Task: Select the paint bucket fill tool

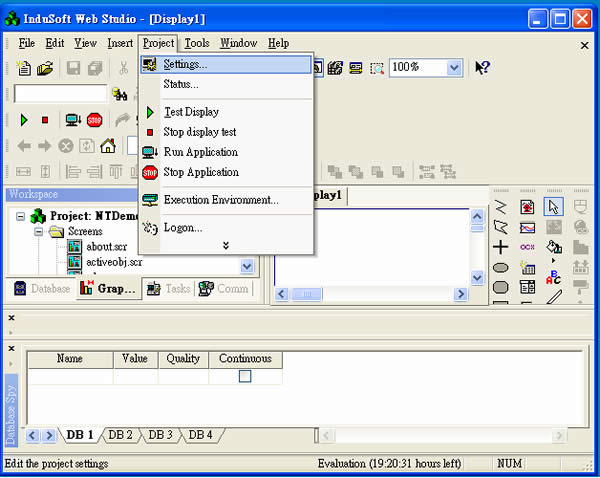Action: coord(554,247)
